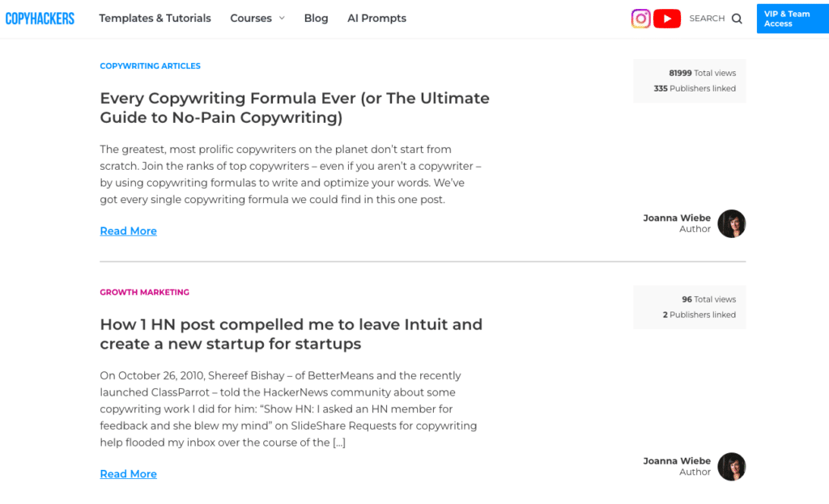Open the Copywriting Articles category link
829x504 pixels.
(150, 66)
